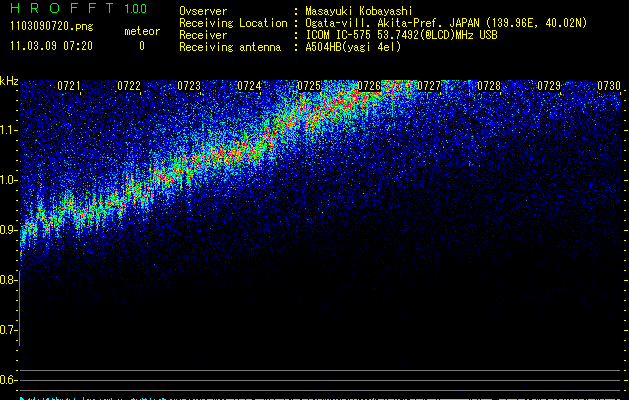Image resolution: width=629 pixels, height=400 pixels.
Task: Click the timestamp 11.03.09 07:20
Action: (51, 46)
